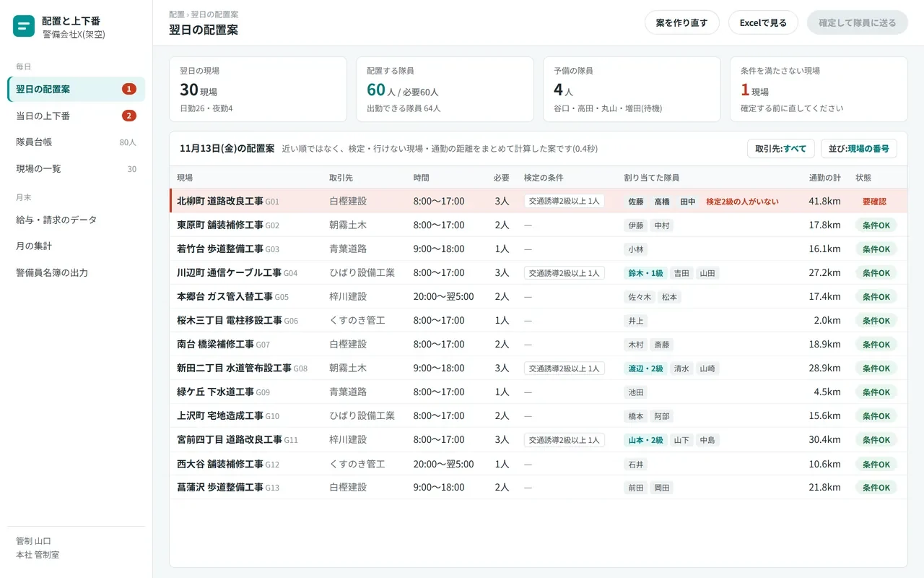Click the 井上 guard chip
Image resolution: width=924 pixels, height=578 pixels.
click(636, 321)
